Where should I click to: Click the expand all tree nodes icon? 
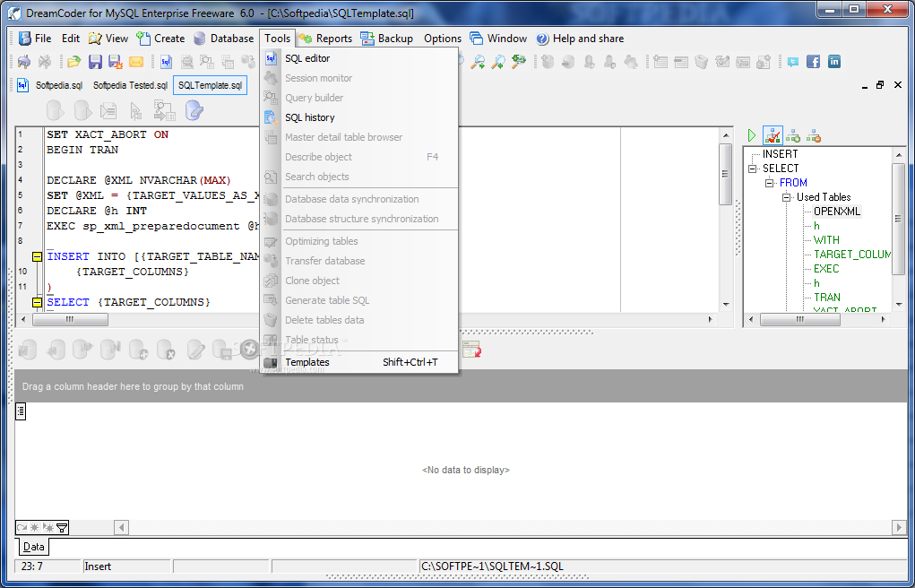(792, 136)
